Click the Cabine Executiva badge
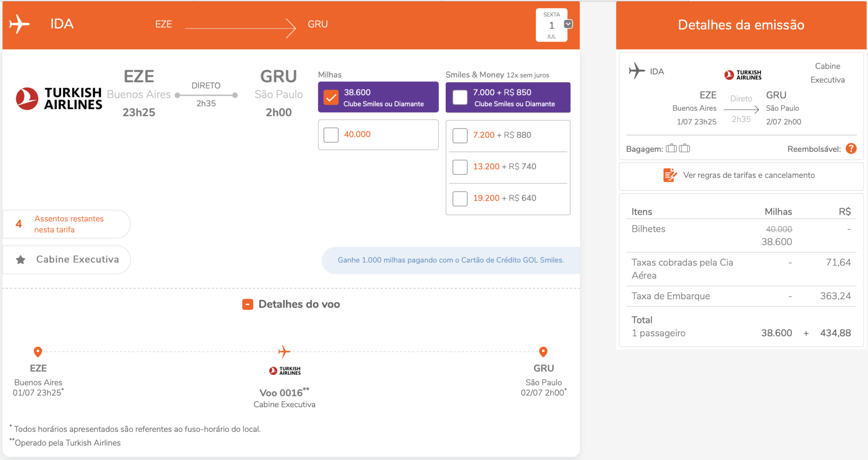Viewport: 868px width, 460px height. click(66, 260)
